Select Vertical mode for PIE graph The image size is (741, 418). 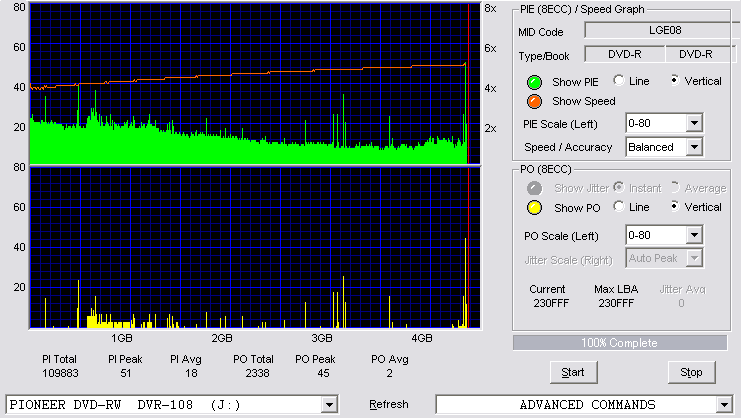click(x=675, y=81)
